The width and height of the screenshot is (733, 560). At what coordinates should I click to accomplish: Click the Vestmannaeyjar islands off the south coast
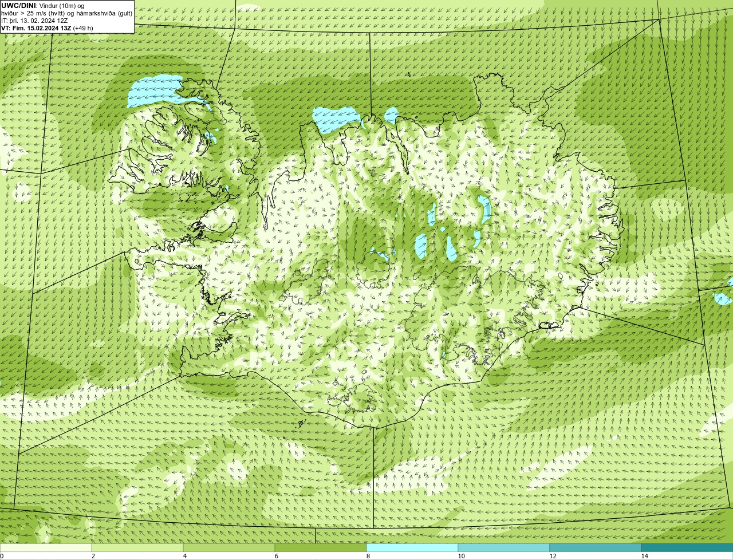click(x=301, y=424)
